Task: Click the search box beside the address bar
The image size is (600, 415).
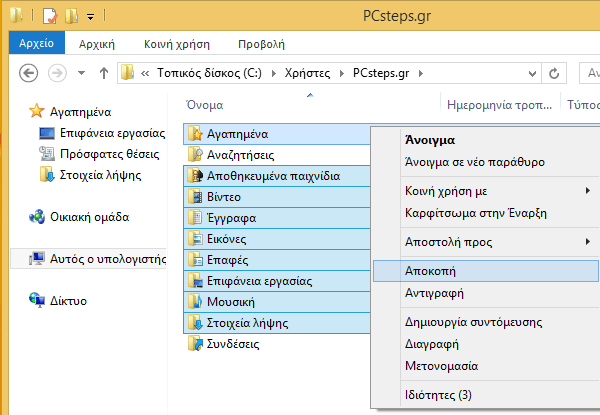Action: 590,73
